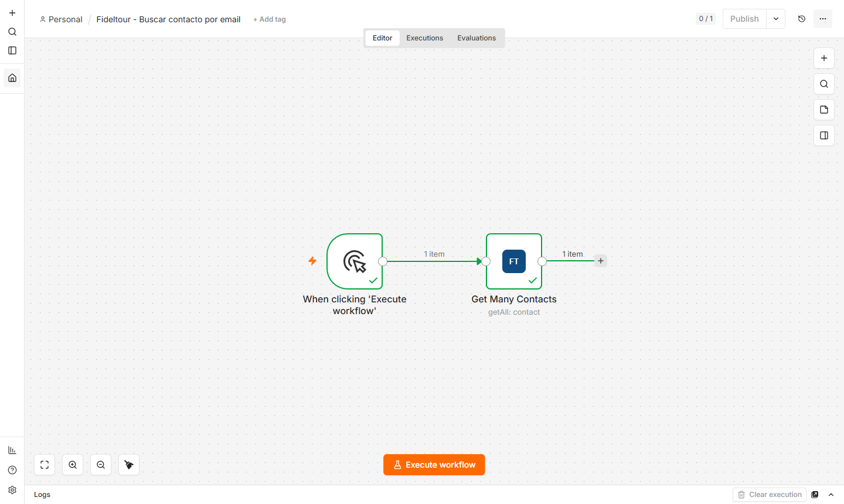The height and width of the screenshot is (504, 844).
Task: Switch to the Editor tab
Action: (382, 38)
